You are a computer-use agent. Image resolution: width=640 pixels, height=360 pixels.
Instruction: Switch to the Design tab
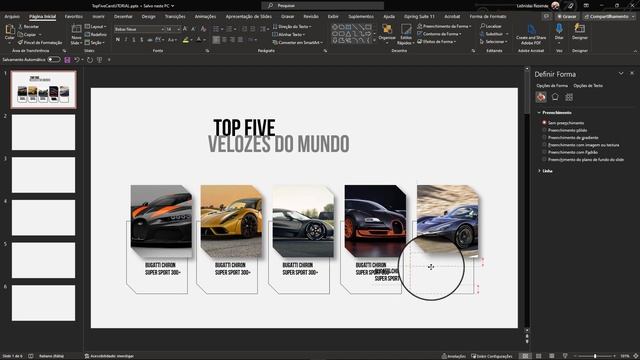pyautogui.click(x=149, y=16)
